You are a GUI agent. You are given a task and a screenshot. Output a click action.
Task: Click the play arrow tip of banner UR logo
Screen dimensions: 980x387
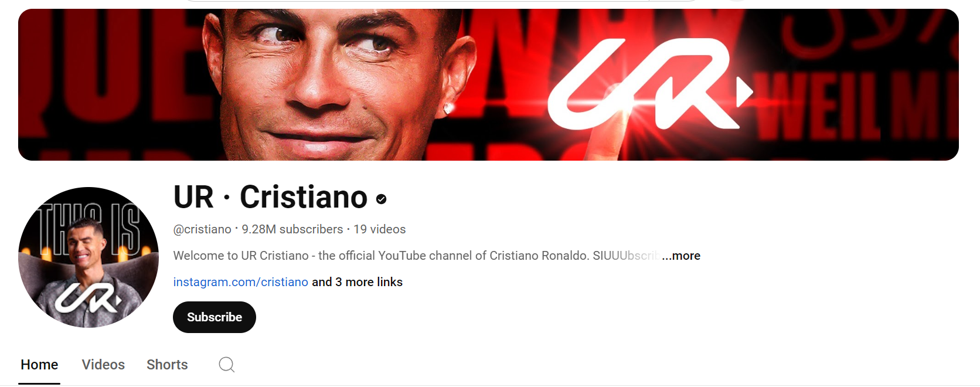point(746,91)
